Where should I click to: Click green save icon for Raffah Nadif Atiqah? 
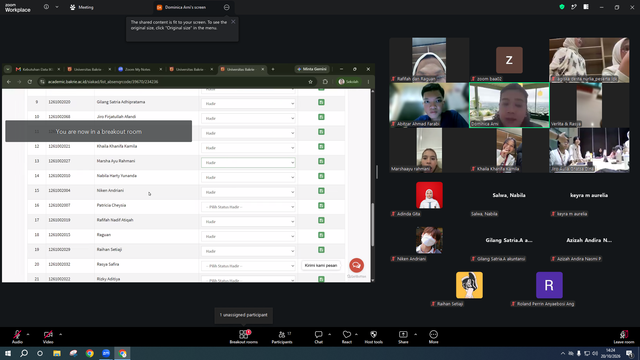point(321,220)
